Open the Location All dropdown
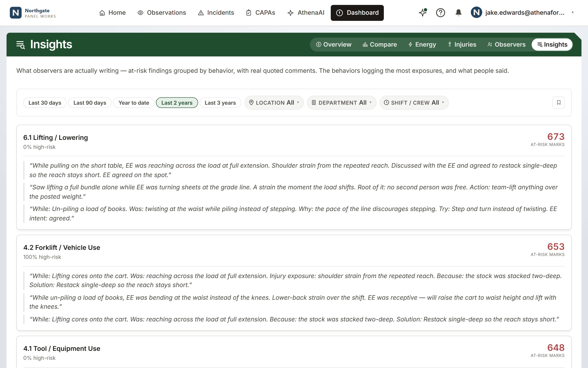 (274, 102)
